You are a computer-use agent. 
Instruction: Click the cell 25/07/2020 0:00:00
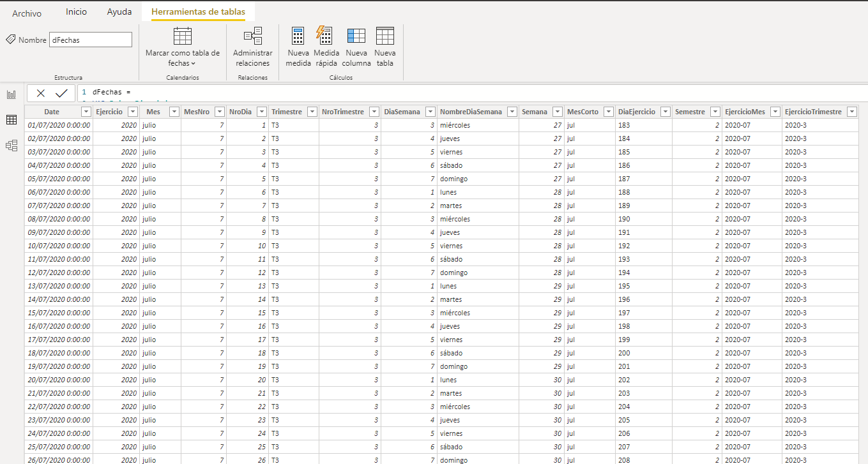(x=59, y=447)
